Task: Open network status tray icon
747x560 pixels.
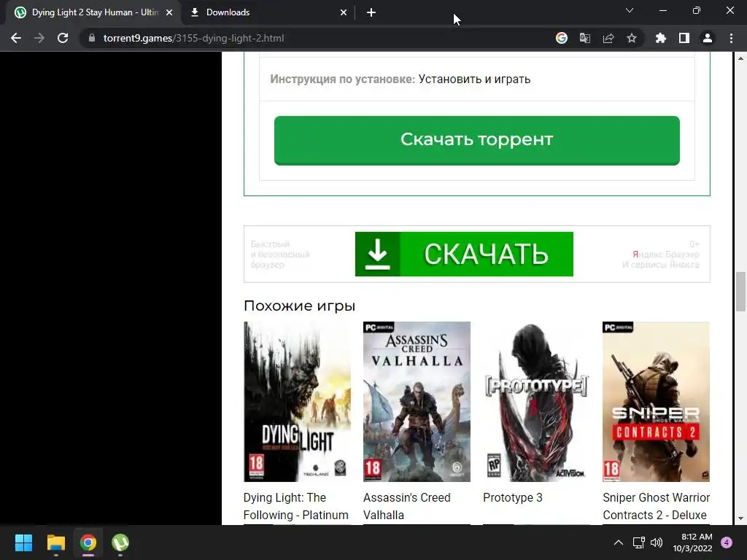Action: coord(638,542)
